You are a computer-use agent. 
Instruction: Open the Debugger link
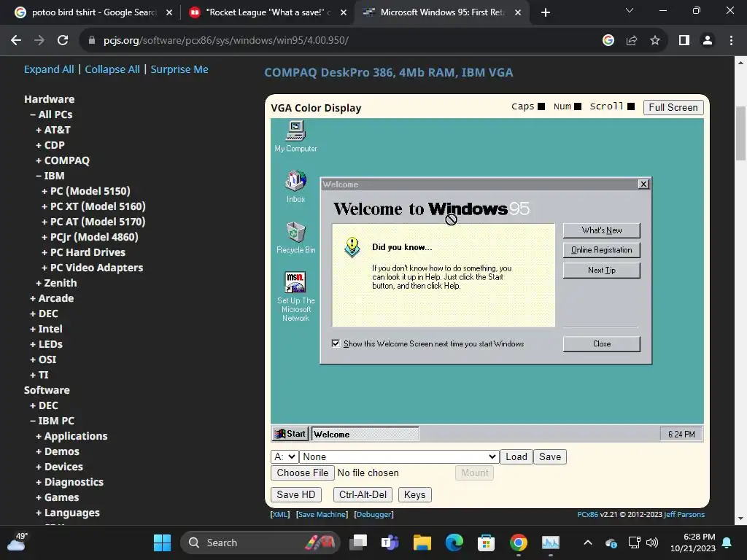tap(374, 514)
